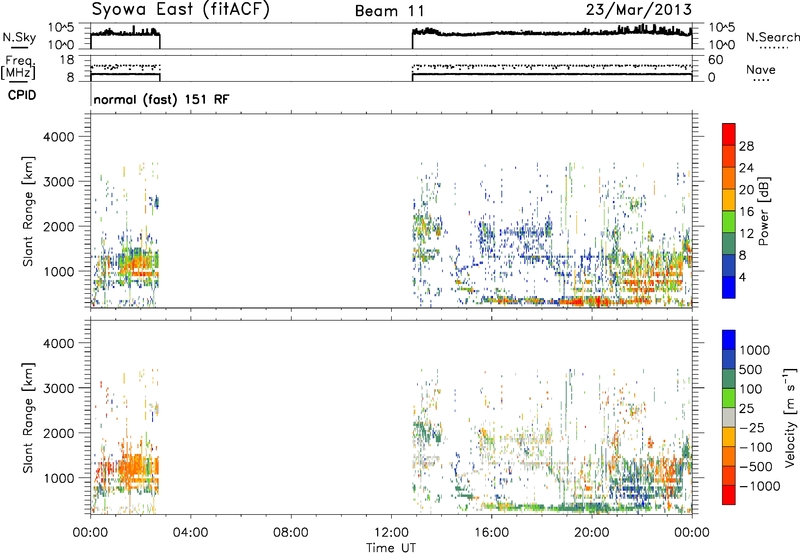The height and width of the screenshot is (554, 800).
Task: Click the '4000' tick on the power panel
Action: coord(58,137)
